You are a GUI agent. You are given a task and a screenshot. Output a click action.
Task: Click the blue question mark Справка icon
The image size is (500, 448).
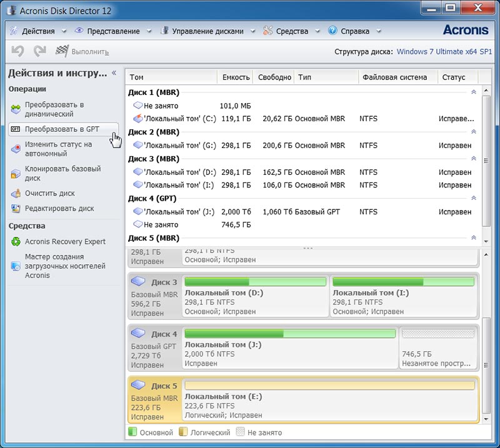click(332, 30)
